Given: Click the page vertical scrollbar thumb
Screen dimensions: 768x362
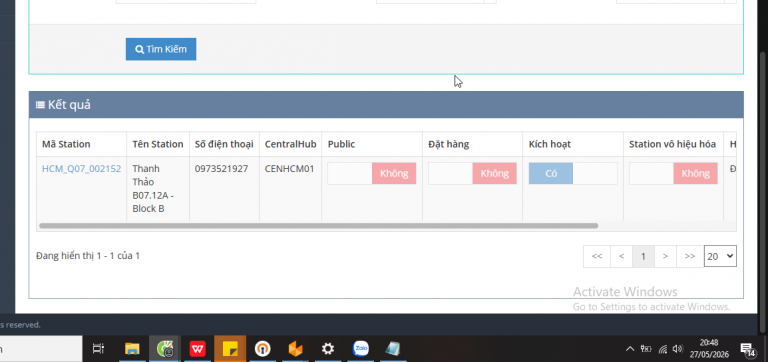Looking at the screenshot, I should 763,191.
